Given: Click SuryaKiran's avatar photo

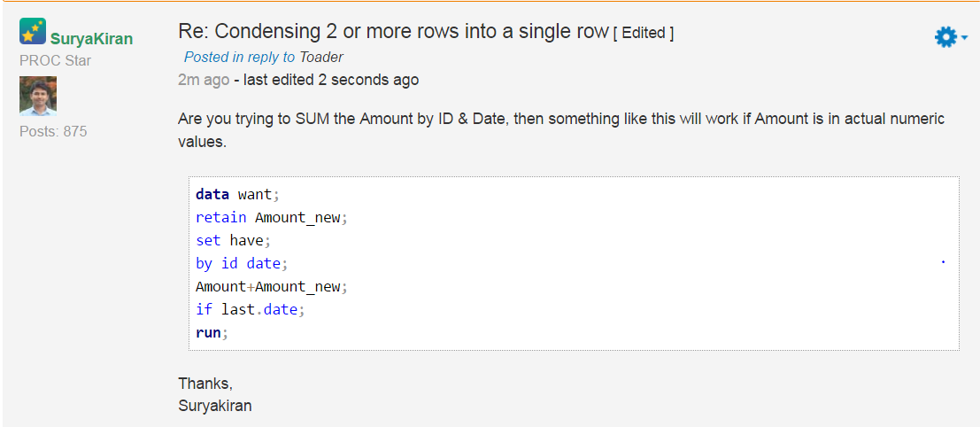Looking at the screenshot, I should tap(38, 96).
